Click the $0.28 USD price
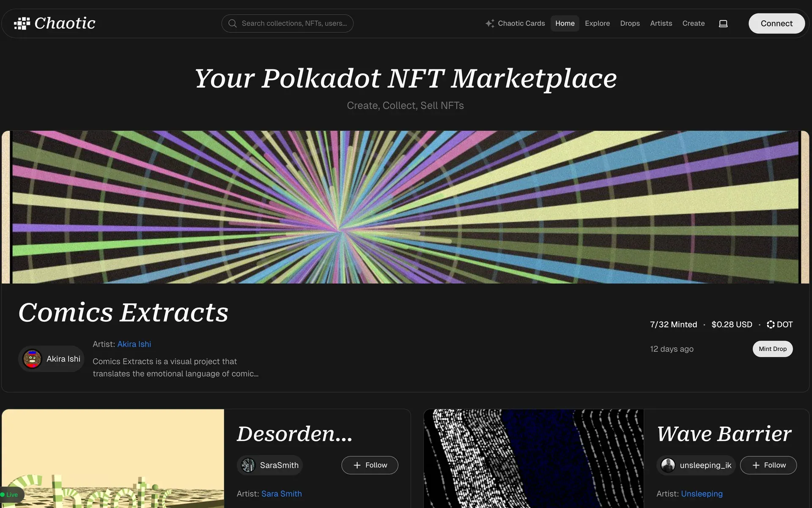Screen dimensions: 812x508 pos(732,324)
